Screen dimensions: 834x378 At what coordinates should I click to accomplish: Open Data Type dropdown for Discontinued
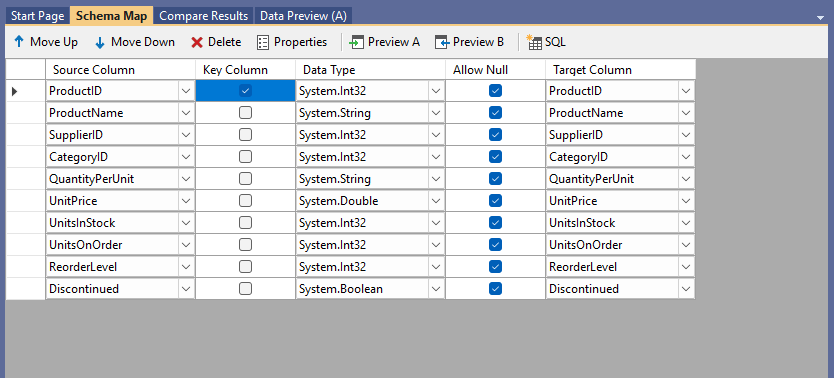click(x=436, y=289)
